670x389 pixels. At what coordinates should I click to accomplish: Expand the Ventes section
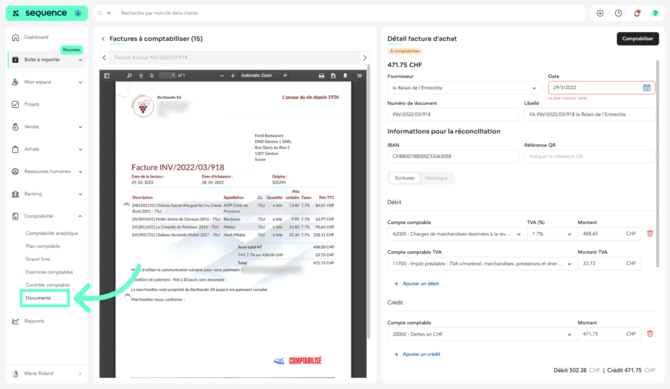[x=80, y=127]
